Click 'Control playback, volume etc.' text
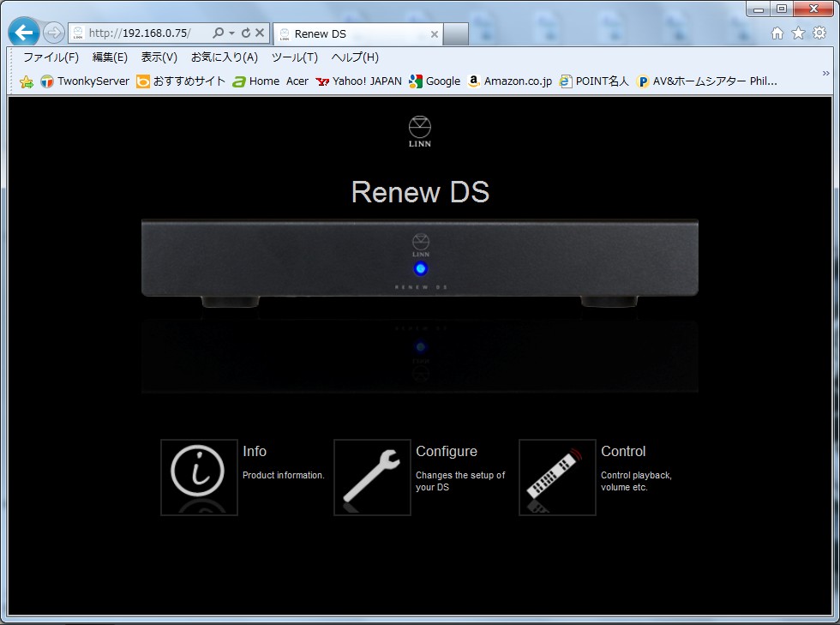The height and width of the screenshot is (625, 840). [636, 481]
